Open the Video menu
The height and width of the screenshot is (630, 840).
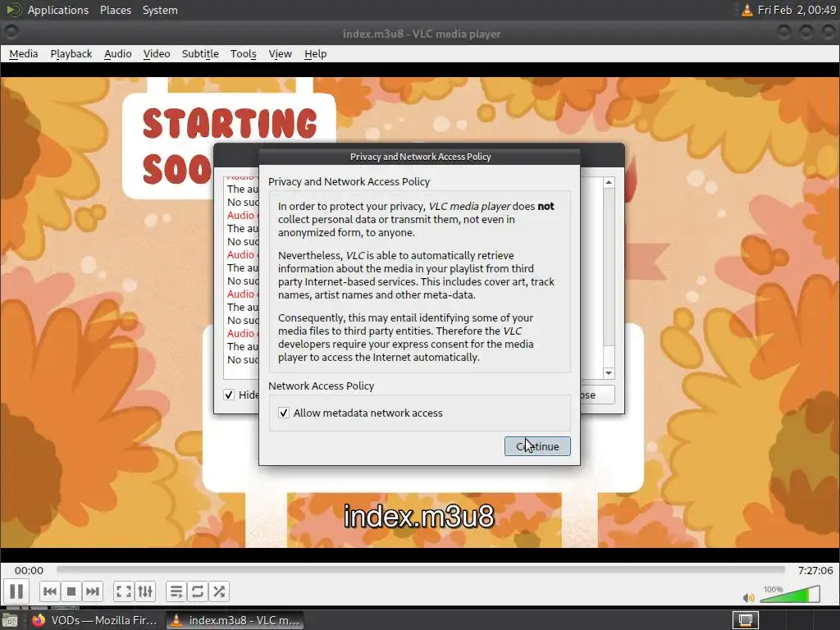(157, 53)
